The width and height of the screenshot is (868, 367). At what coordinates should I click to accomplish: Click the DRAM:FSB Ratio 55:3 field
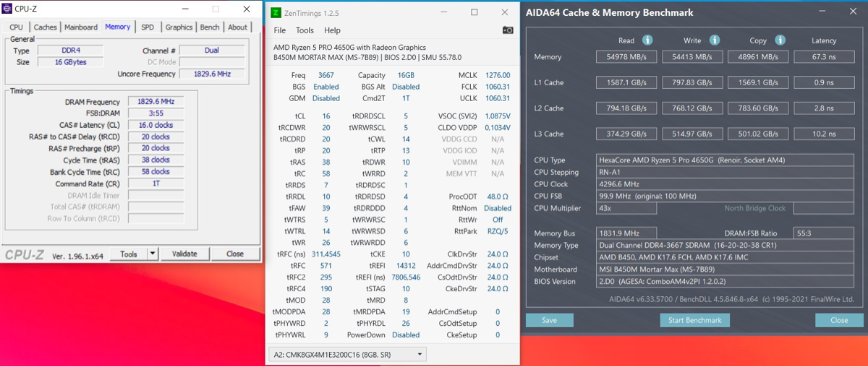tap(824, 233)
